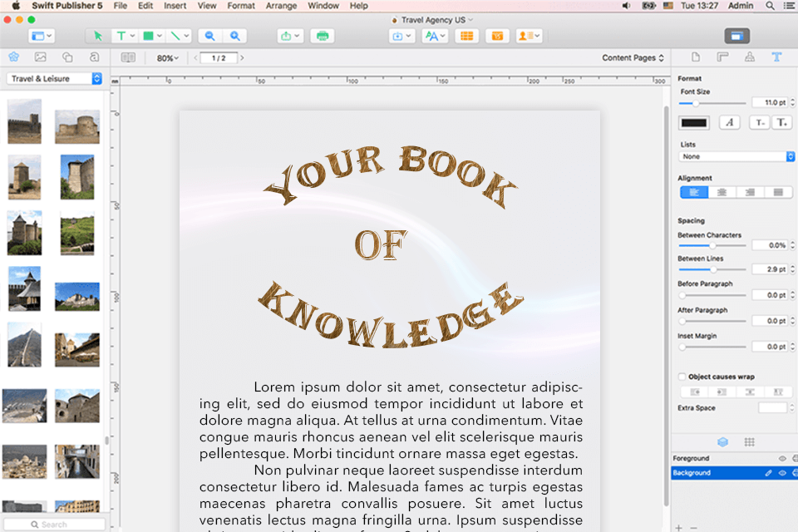Toggle Background layer visibility eye
Screen dimensions: 798x532
click(x=782, y=473)
